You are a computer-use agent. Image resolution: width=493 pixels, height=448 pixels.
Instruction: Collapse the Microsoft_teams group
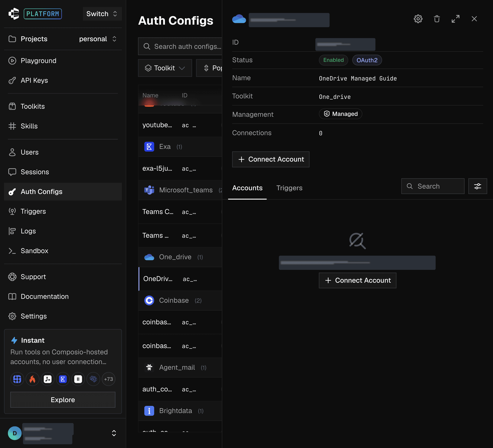(180, 190)
